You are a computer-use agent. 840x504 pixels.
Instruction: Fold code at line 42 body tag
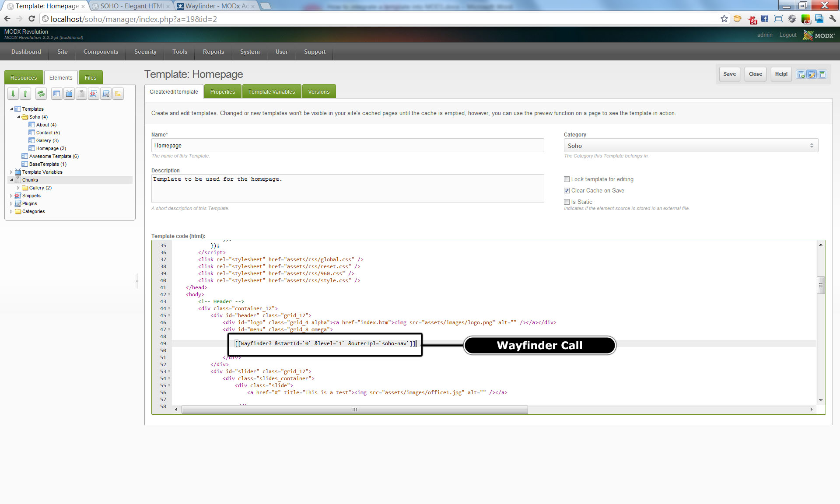point(169,294)
